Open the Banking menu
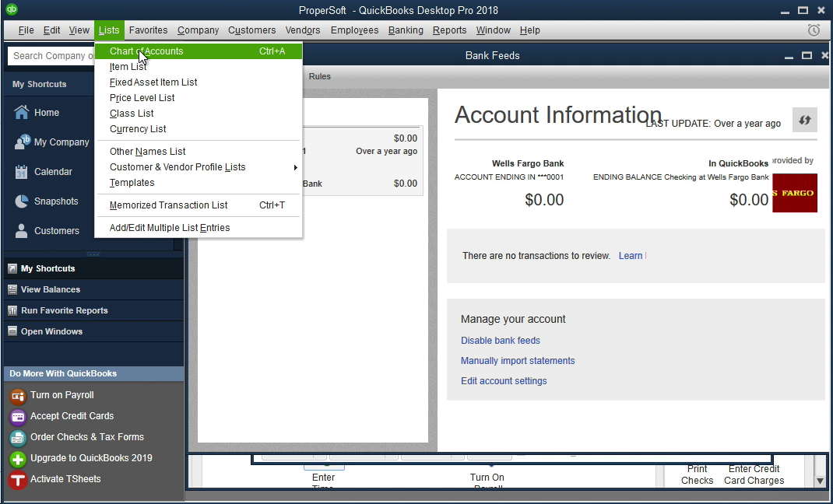Screen dimensions: 833x504 [406, 30]
